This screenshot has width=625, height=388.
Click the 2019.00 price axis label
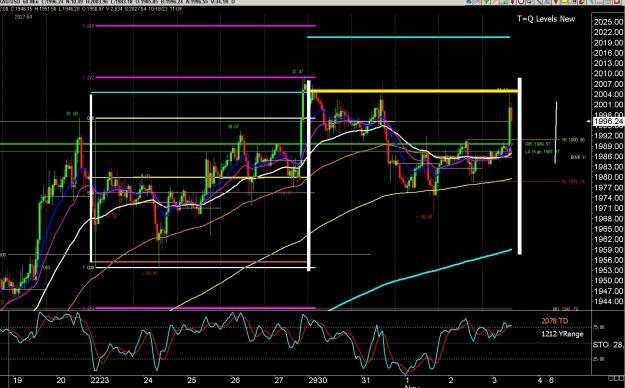coord(609,43)
